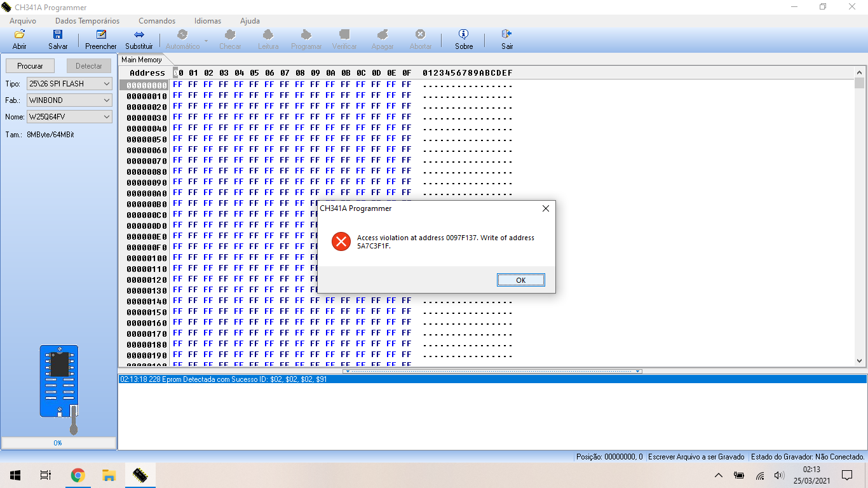
Task: Click the Wi-Fi network tray icon
Action: [760, 475]
